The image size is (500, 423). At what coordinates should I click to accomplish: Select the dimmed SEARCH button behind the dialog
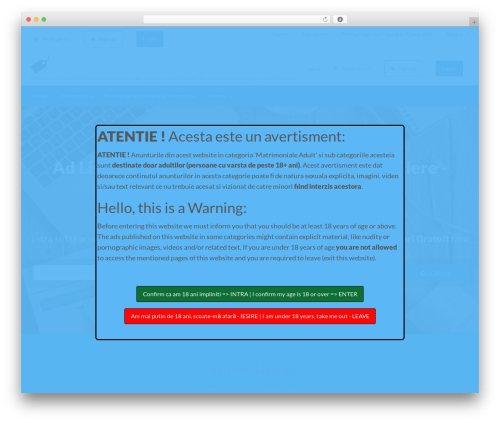(x=435, y=273)
